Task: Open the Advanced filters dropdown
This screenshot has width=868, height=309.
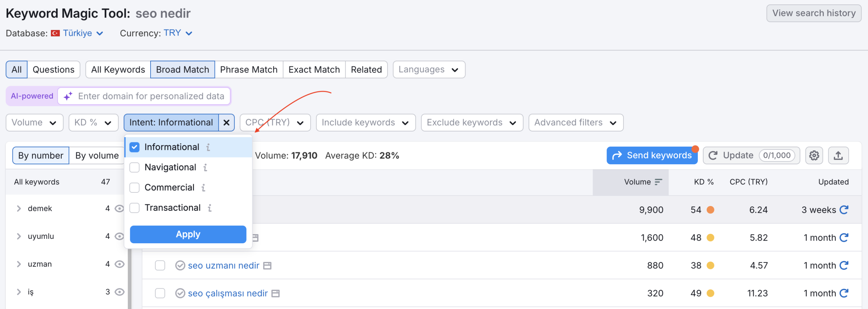Action: 575,123
